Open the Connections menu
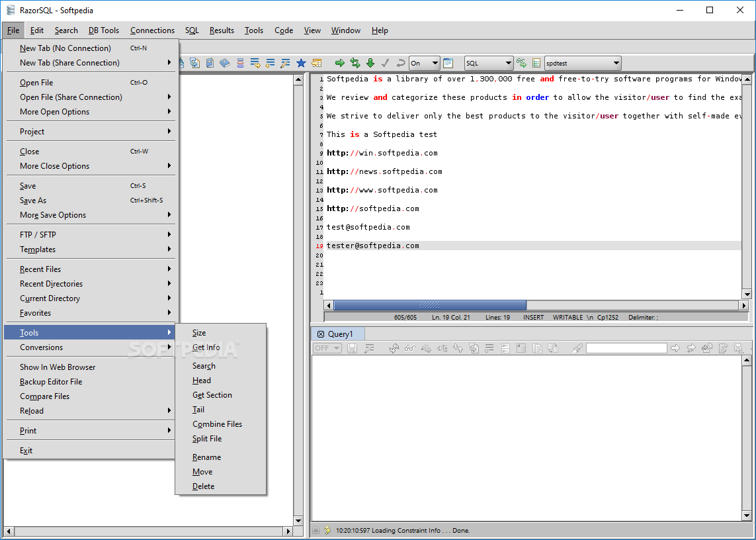 [152, 30]
